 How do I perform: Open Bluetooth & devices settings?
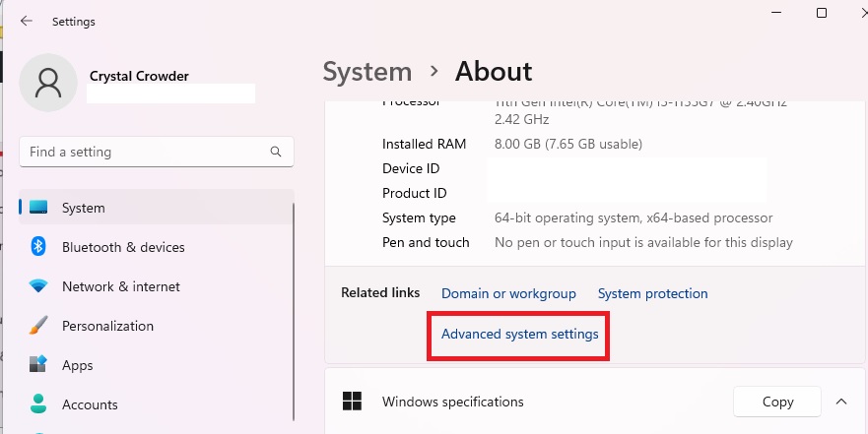point(157,247)
